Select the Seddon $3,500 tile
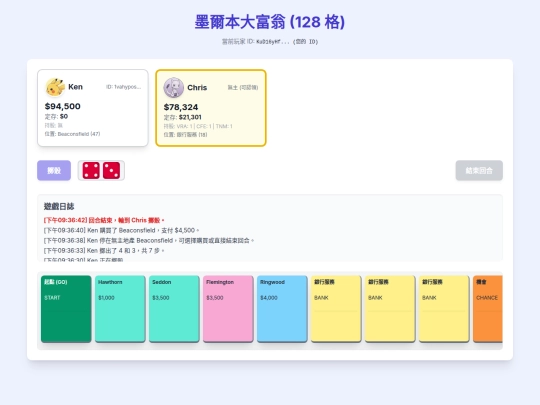Image resolution: width=540 pixels, height=405 pixels. tap(174, 309)
